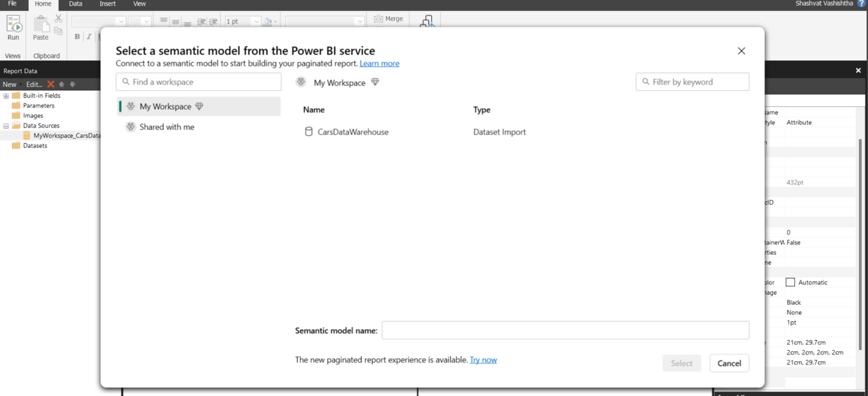The width and height of the screenshot is (868, 396).
Task: Open the Data ribbon tab
Action: (75, 4)
